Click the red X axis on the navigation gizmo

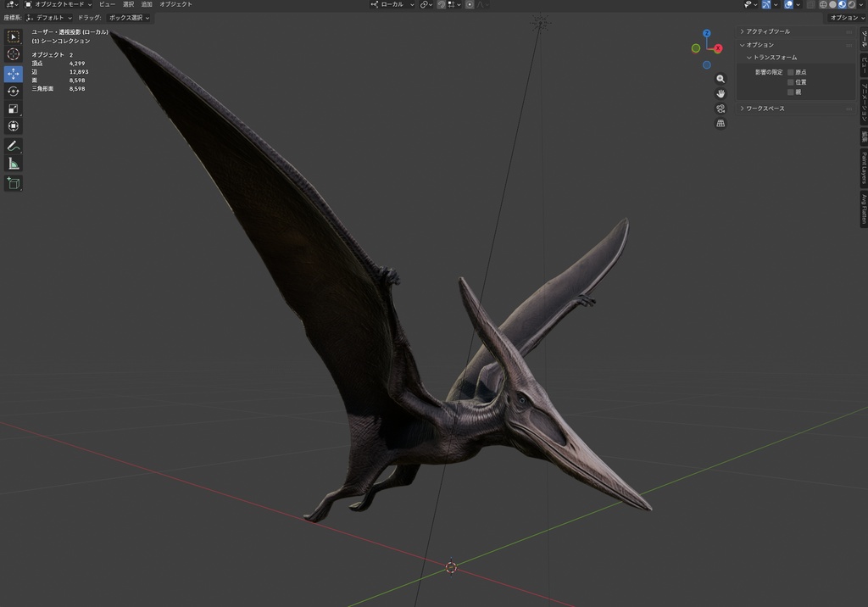[x=716, y=47]
